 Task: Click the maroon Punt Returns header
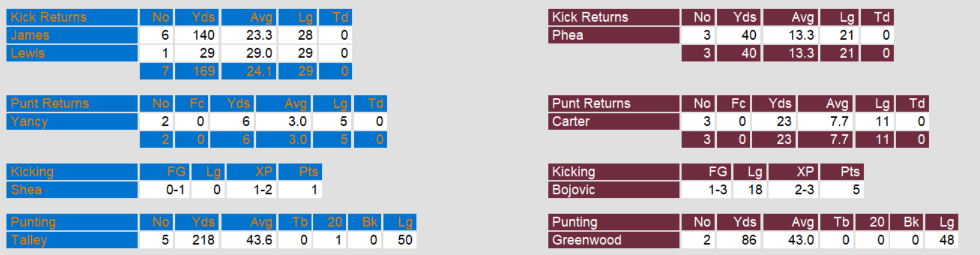591,104
